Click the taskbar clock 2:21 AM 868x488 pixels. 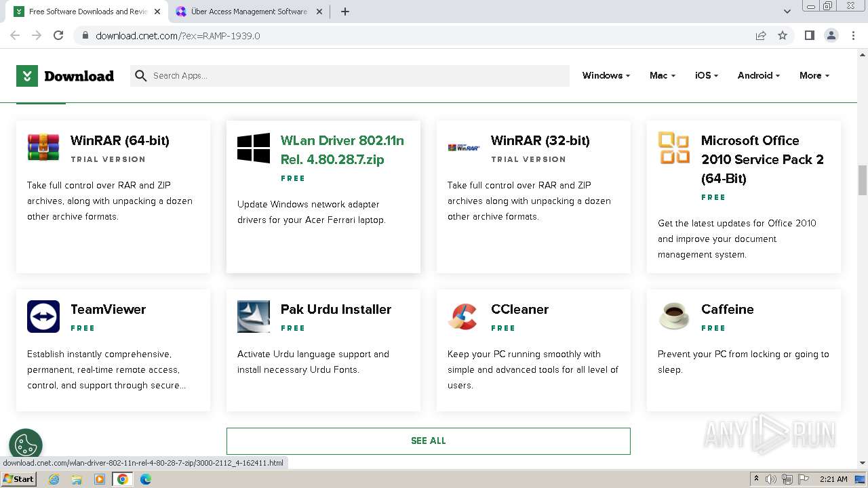tap(833, 479)
